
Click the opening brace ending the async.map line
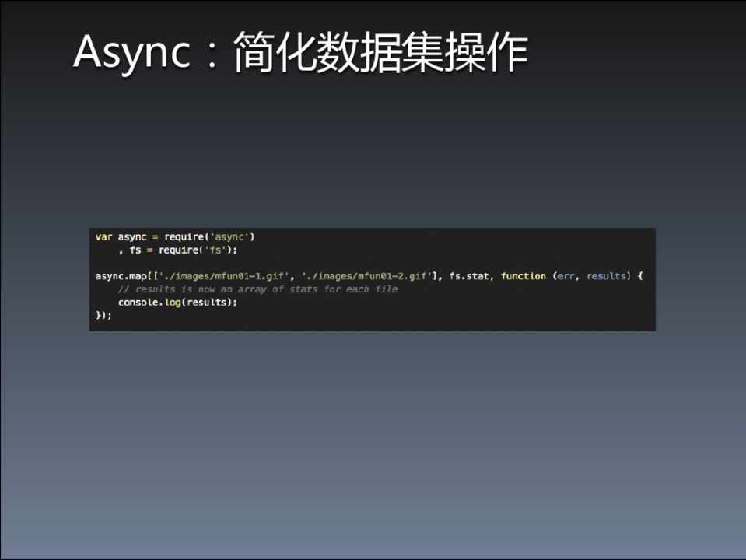point(640,276)
